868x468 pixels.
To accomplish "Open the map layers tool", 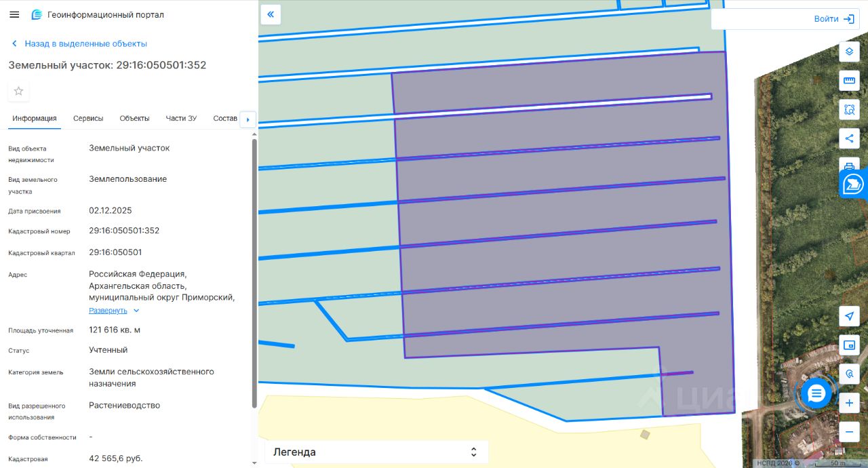I will 849,52.
